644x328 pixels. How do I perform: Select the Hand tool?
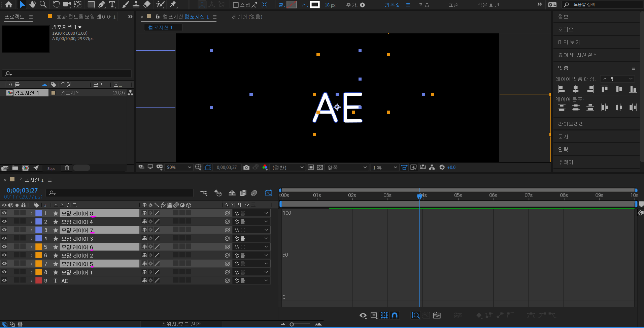32,4
